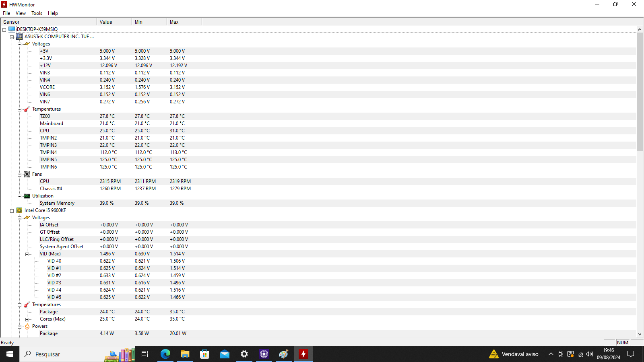
Task: Collapse the DESKTOP-K59MSIQ root node
Action: [4, 30]
